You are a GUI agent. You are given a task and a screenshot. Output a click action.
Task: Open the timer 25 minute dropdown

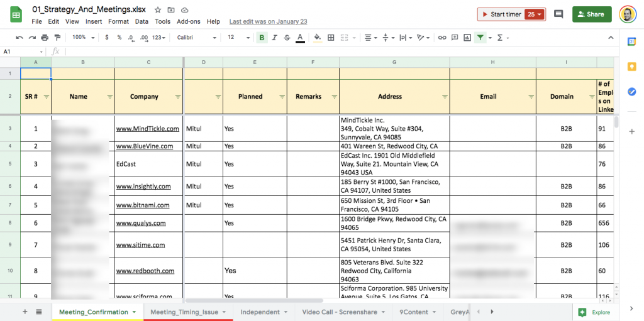tap(535, 14)
